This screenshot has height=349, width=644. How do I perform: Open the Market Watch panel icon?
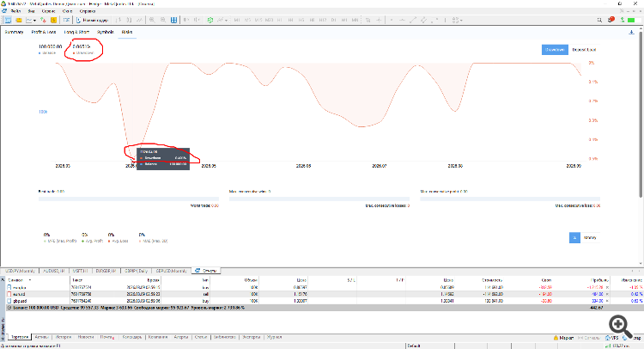click(x=8, y=20)
